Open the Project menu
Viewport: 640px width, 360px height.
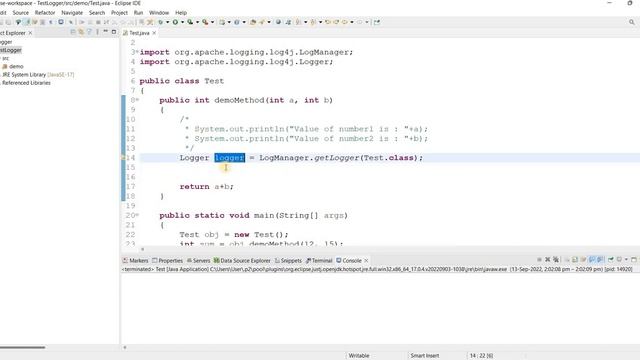pyautogui.click(x=119, y=13)
